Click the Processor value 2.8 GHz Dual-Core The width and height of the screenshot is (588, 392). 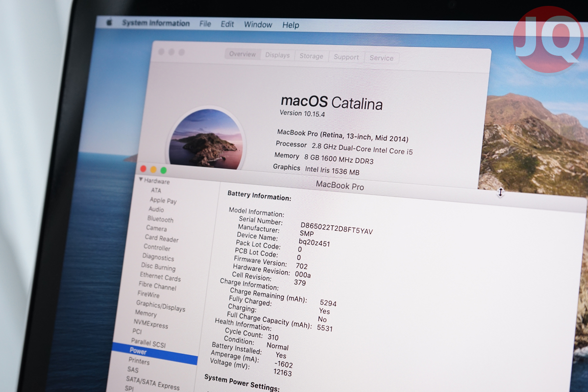click(x=362, y=149)
